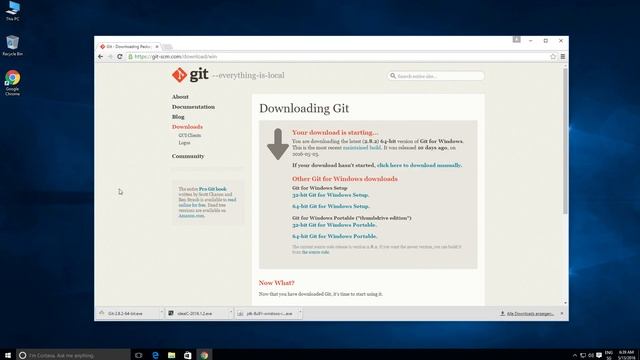Reload the git-scm page
Screen dimensions: 640x360
[x=120, y=57]
